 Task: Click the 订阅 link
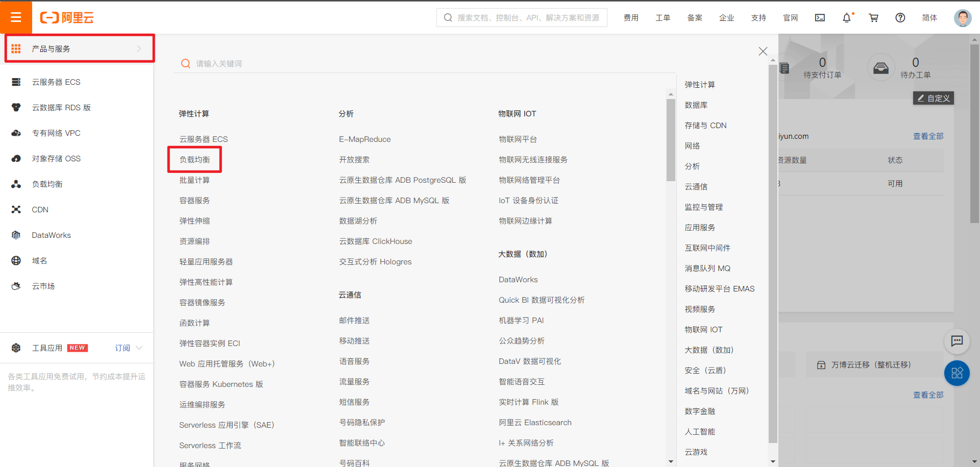(122, 348)
